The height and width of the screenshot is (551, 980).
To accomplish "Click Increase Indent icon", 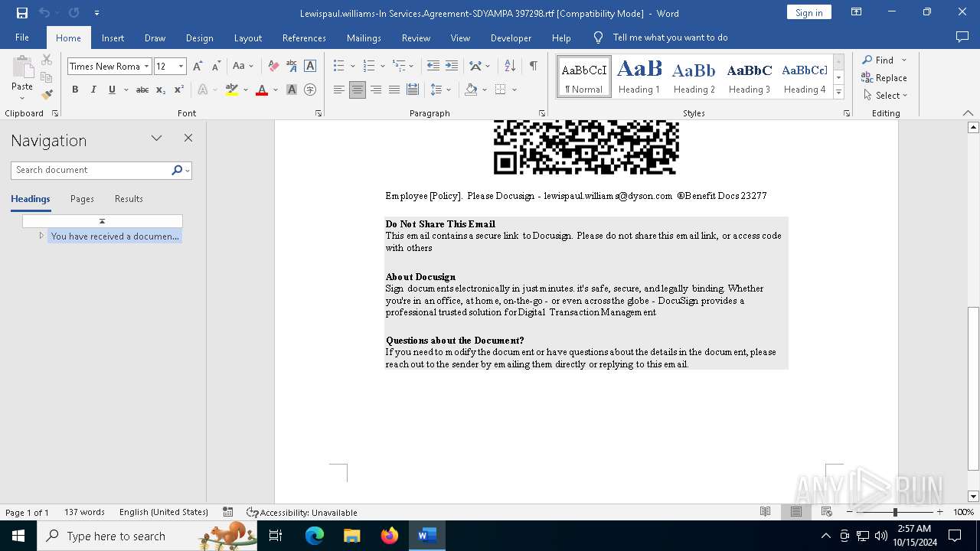I will 452,67.
